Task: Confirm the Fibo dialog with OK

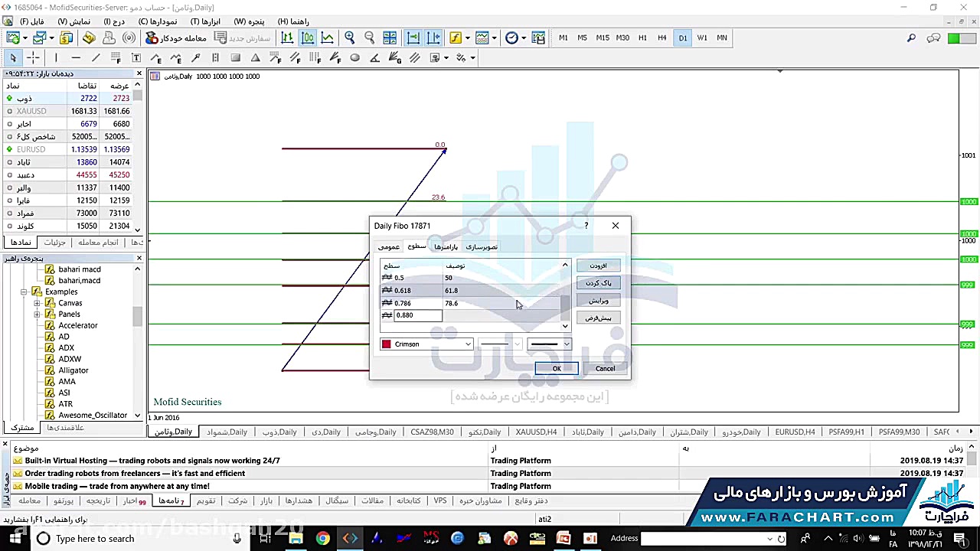Action: click(x=557, y=369)
